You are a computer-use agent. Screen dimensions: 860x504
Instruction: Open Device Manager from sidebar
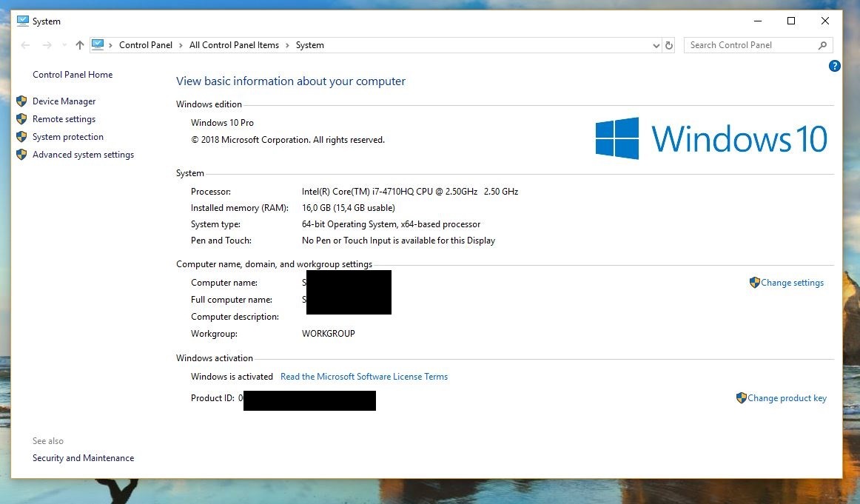coord(64,101)
